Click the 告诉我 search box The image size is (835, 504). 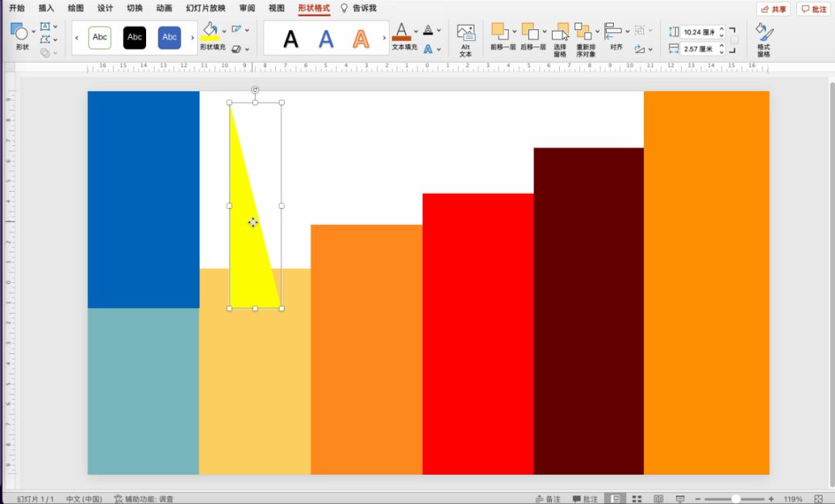pyautogui.click(x=359, y=8)
